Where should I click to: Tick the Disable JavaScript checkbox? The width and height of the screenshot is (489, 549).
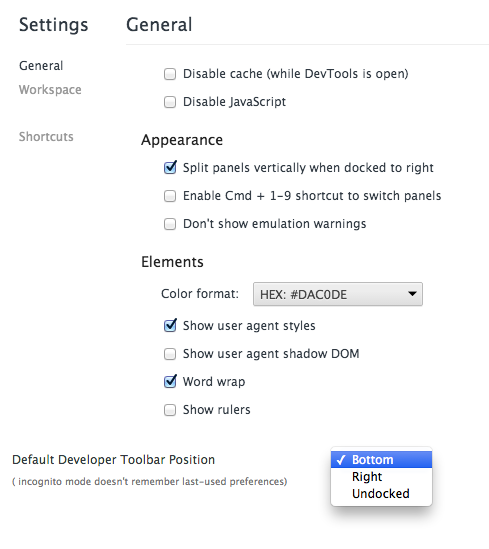tap(170, 102)
